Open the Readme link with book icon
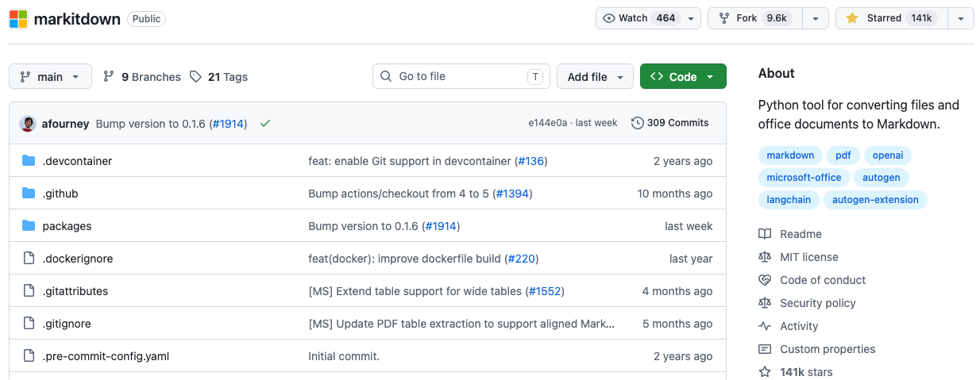Screen dimensions: 980x380 [790, 234]
